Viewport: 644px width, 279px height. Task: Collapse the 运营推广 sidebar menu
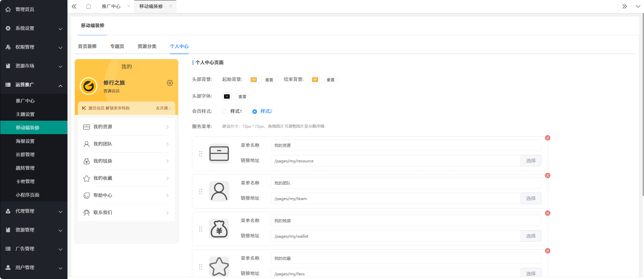(34, 85)
